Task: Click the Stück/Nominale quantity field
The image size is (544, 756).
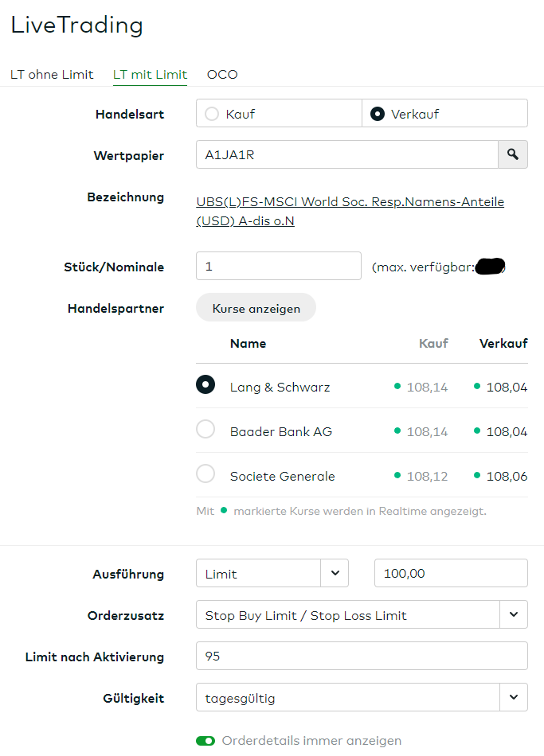Action: [278, 266]
